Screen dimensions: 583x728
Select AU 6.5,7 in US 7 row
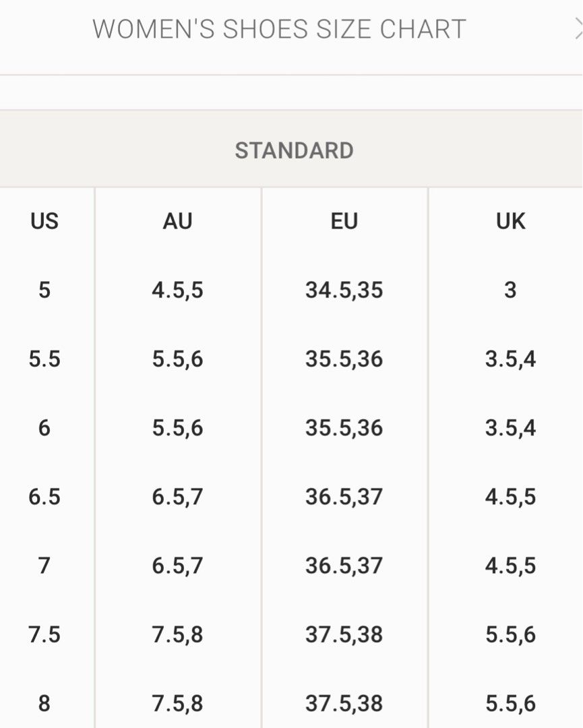click(177, 566)
